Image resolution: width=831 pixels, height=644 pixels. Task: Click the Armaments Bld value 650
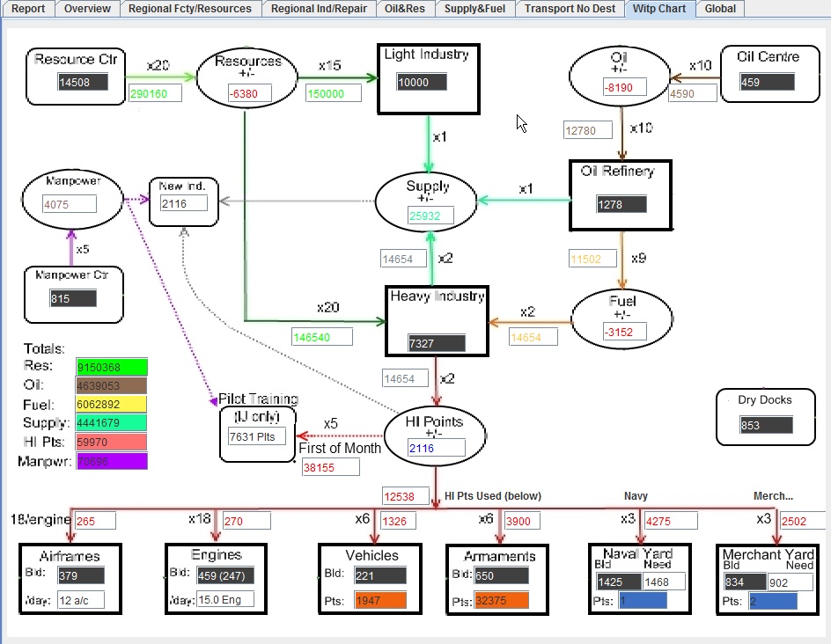[502, 575]
